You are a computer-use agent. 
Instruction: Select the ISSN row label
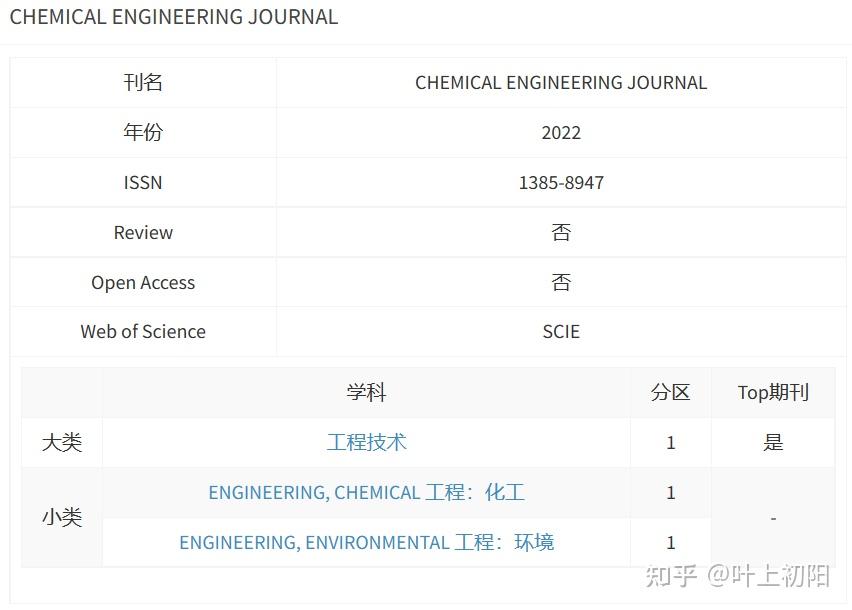point(143,182)
